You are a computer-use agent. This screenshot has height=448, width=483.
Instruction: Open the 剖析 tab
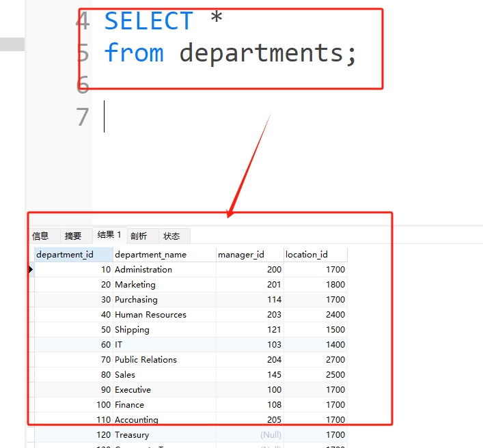139,236
